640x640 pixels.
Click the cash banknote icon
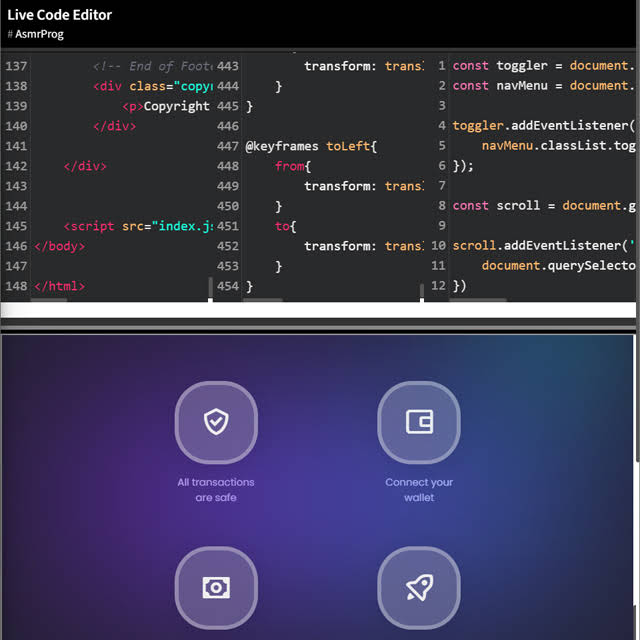(x=216, y=588)
